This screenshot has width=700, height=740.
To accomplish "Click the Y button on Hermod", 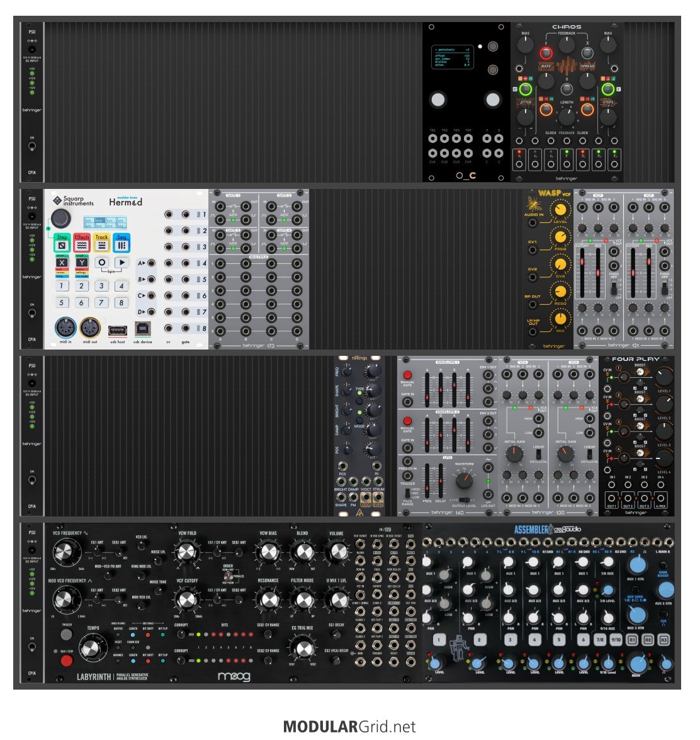I will tap(82, 263).
